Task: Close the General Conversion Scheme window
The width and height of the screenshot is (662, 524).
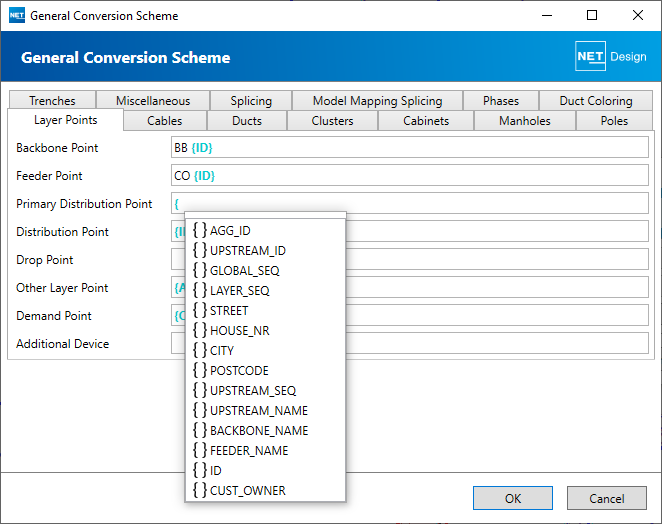Action: tap(638, 15)
